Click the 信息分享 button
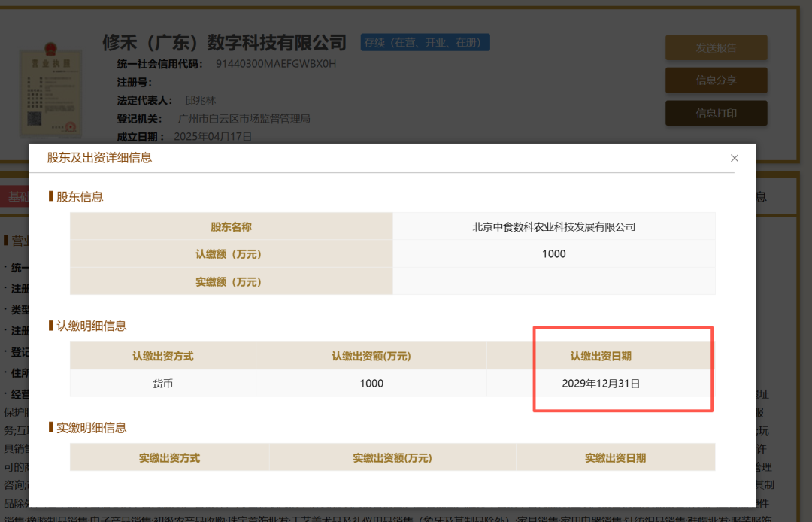The width and height of the screenshot is (812, 522). [x=716, y=80]
